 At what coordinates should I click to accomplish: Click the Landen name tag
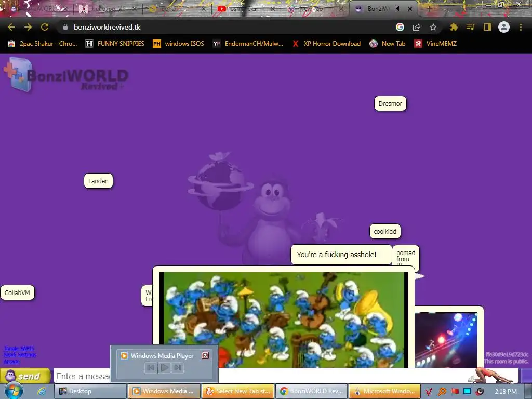(98, 181)
